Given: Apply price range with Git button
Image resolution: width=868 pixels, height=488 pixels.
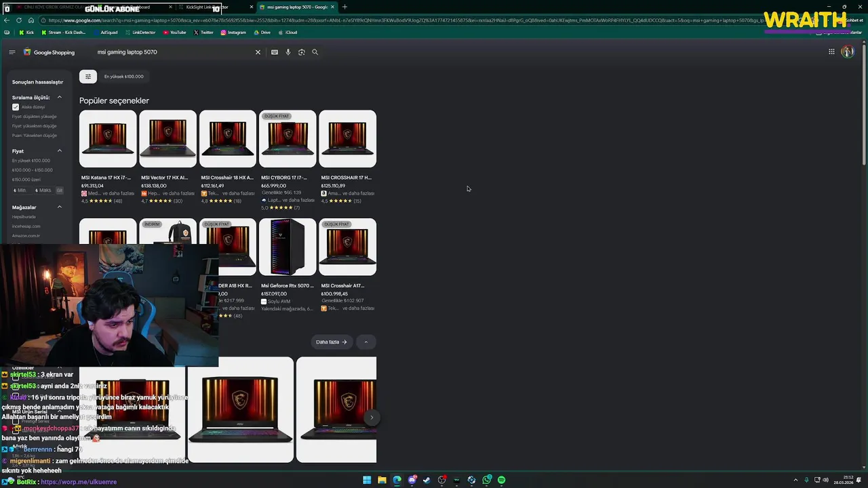Looking at the screenshot, I should pos(60,190).
